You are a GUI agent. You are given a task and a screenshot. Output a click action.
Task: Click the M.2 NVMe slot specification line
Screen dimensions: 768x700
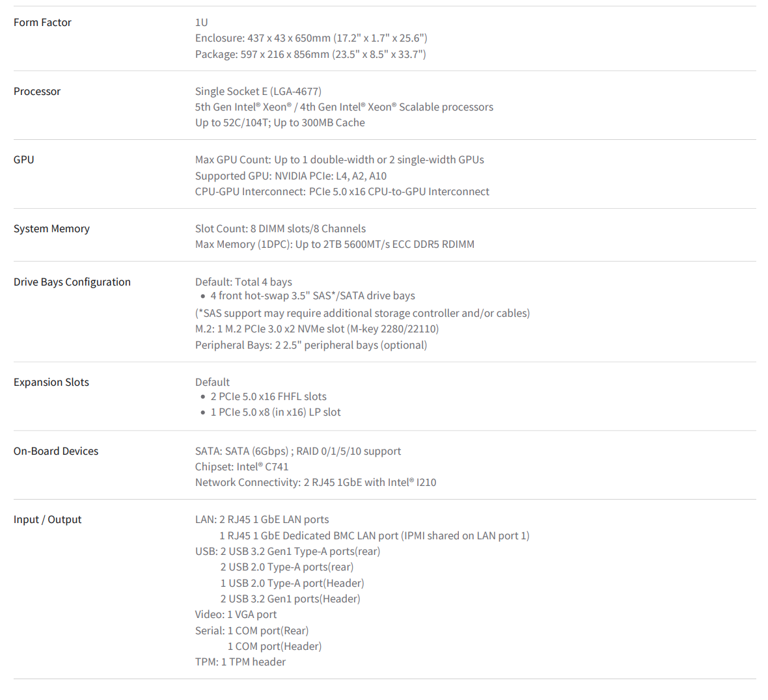(x=316, y=329)
